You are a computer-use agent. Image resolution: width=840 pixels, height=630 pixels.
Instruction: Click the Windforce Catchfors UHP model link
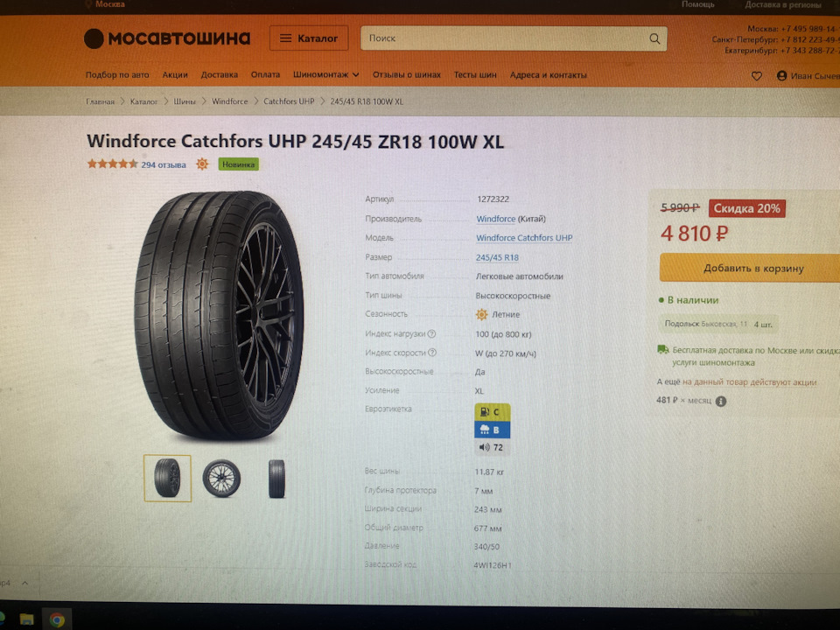coord(524,238)
